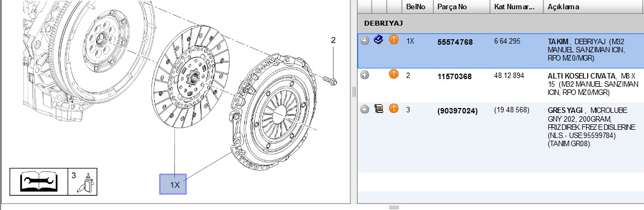Open the blue book icon in row 1X
This screenshot has height=210, width=644.
(x=379, y=40)
